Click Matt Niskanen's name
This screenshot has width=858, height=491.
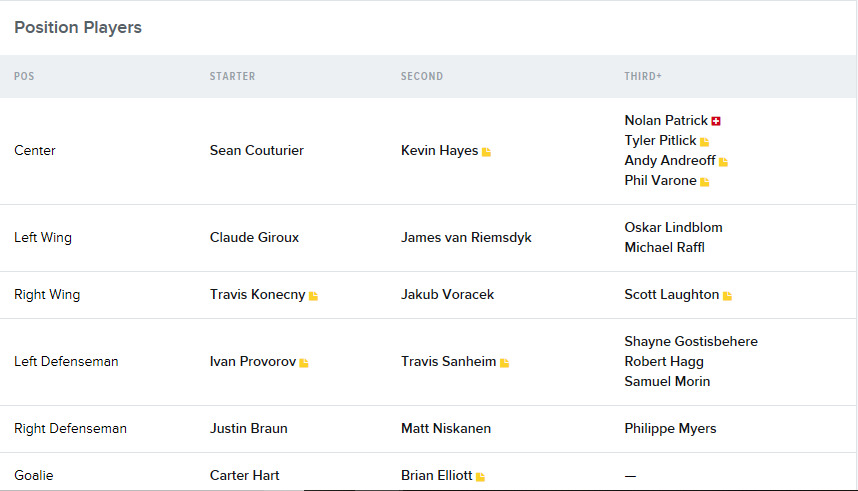pos(446,429)
